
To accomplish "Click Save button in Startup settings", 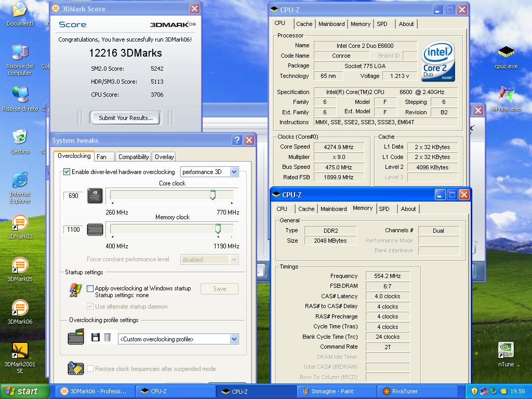I will coord(220,289).
